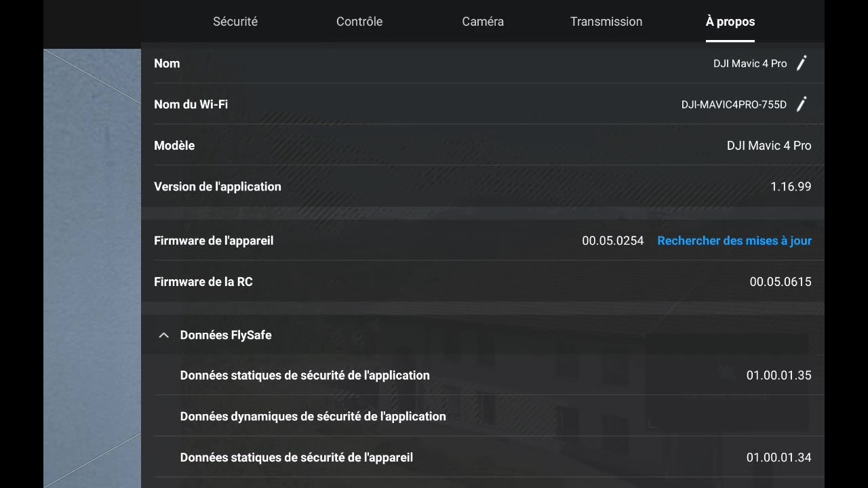Select FlySafe value 01.00.01.34
This screenshot has height=488, width=868.
click(x=779, y=457)
